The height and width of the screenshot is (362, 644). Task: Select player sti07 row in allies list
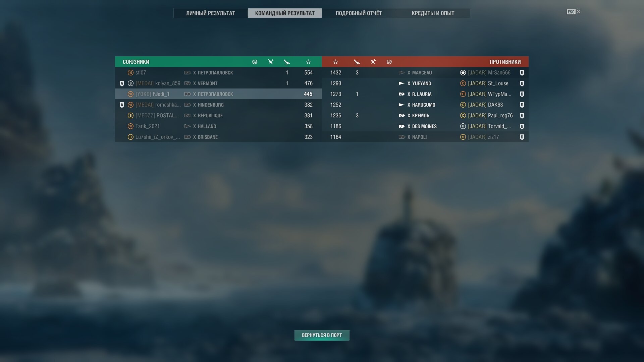coord(218,73)
